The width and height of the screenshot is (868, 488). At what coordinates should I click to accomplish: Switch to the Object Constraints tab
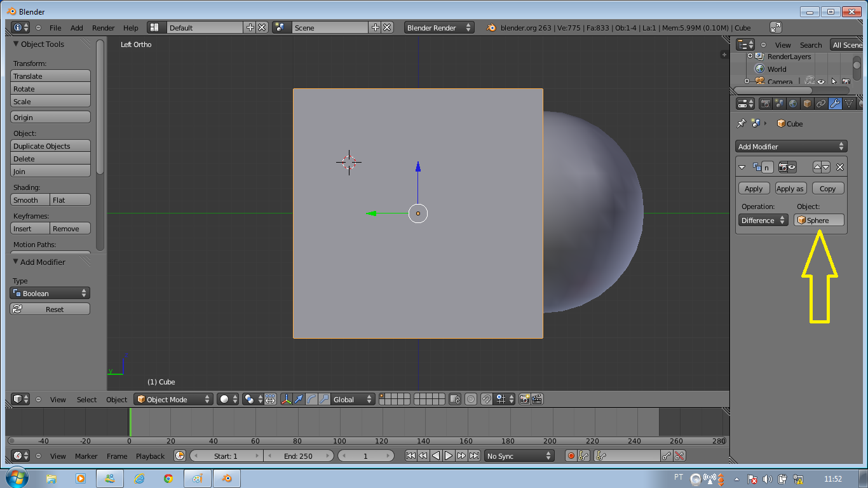point(820,104)
